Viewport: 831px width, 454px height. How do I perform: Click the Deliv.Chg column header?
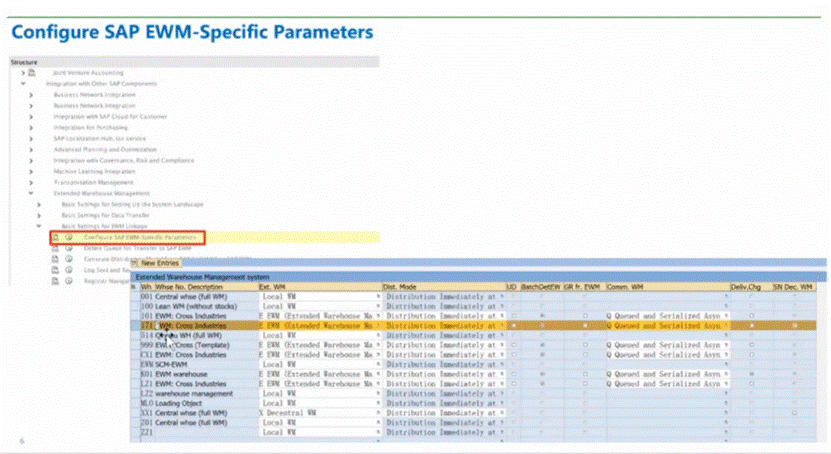pyautogui.click(x=751, y=287)
